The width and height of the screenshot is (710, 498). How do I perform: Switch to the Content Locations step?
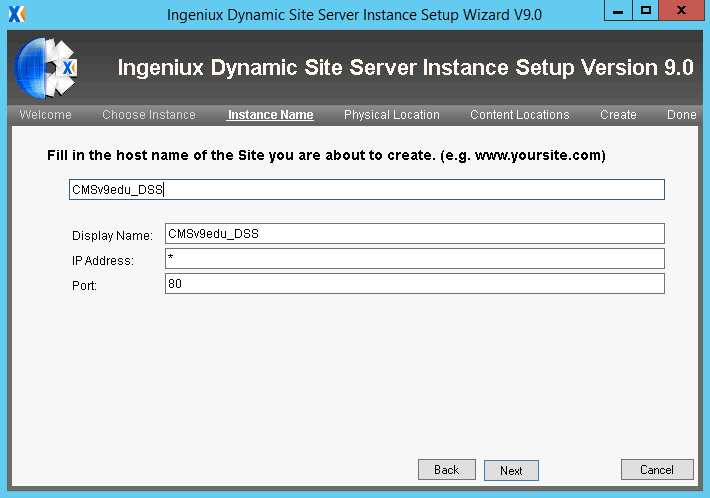coord(519,115)
